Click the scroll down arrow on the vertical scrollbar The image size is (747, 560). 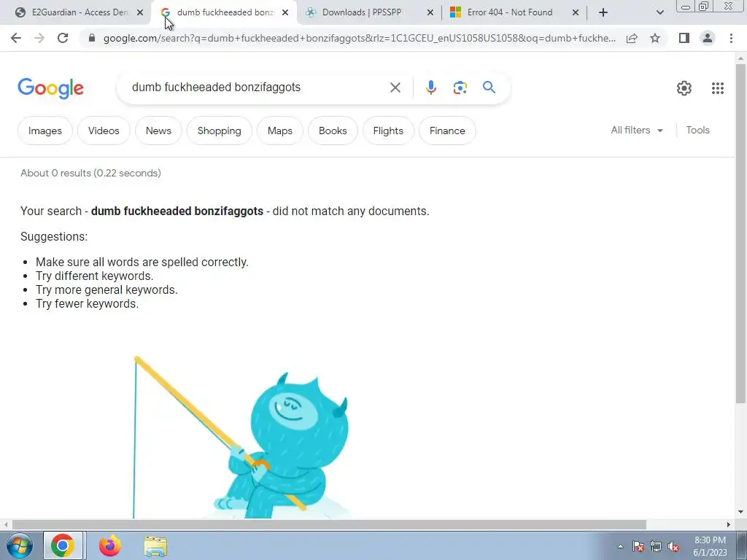741,513
